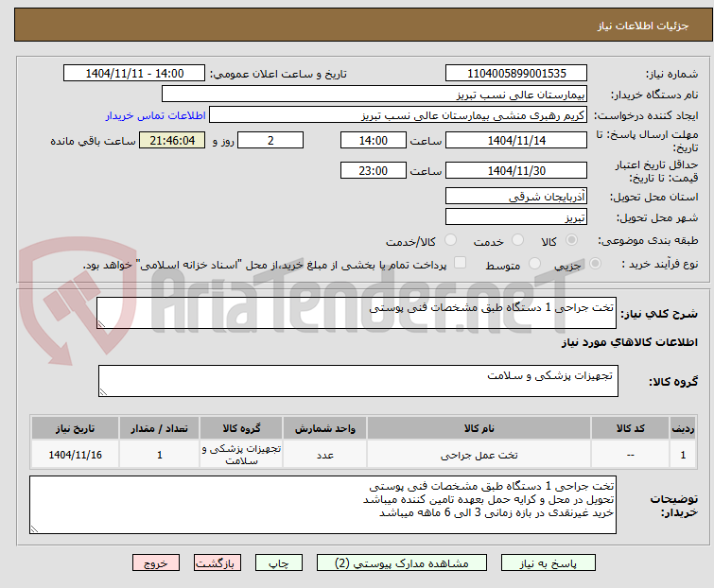Click the page header 'جزئیات اطلاعات نیاز'
The height and width of the screenshot is (588, 714).
[643, 26]
